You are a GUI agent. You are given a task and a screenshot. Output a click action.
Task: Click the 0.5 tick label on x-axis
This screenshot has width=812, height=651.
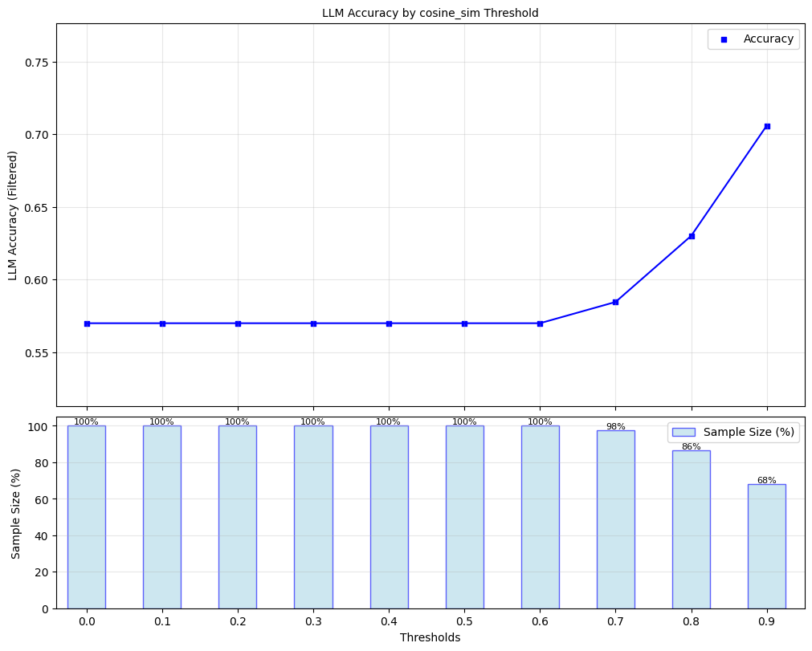pyautogui.click(x=464, y=621)
